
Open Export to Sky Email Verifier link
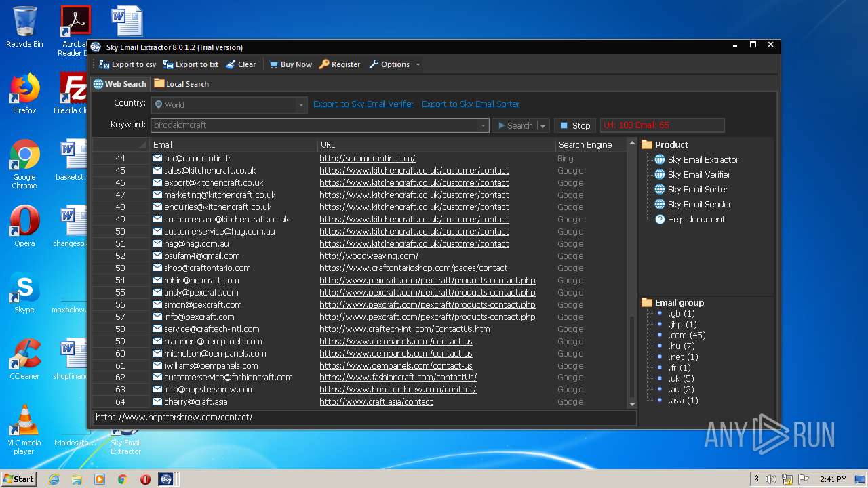[363, 104]
